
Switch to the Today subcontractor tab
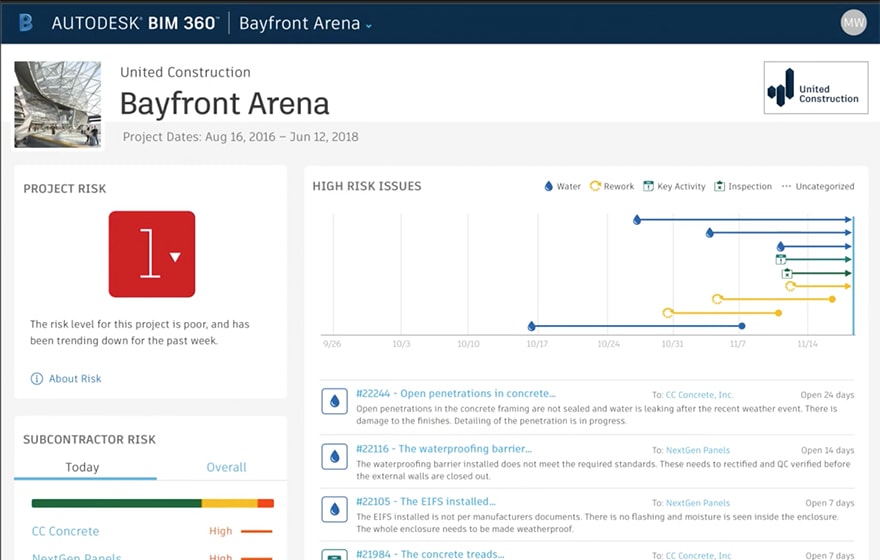82,467
